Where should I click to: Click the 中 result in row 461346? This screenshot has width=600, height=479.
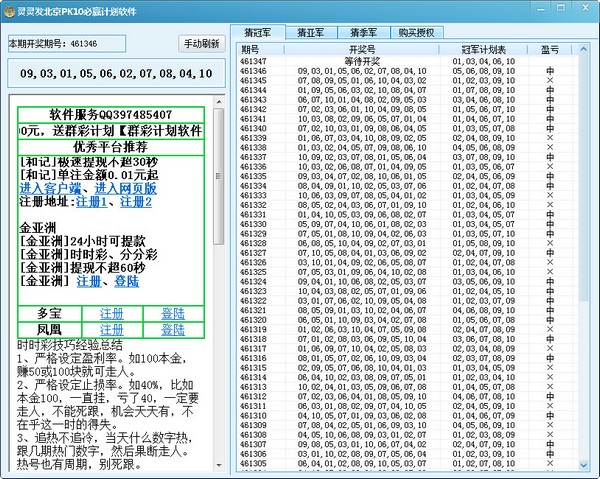550,71
